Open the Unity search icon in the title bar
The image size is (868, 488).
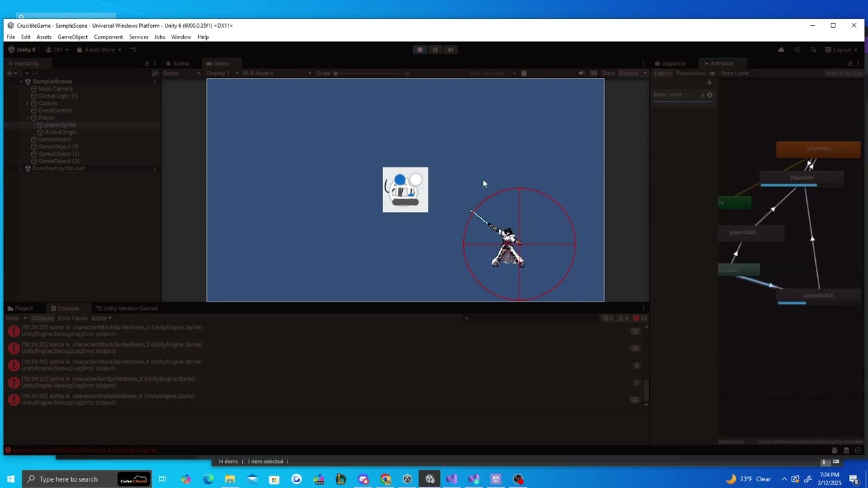pos(813,49)
